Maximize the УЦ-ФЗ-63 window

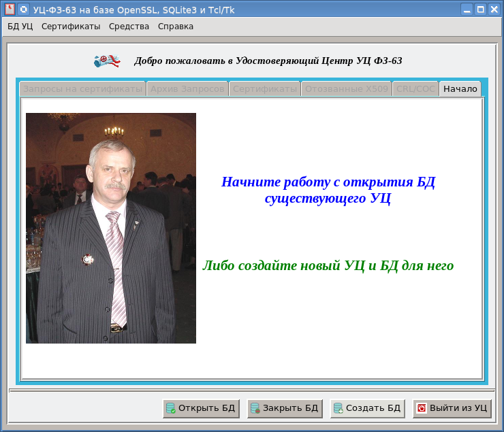pos(480,9)
